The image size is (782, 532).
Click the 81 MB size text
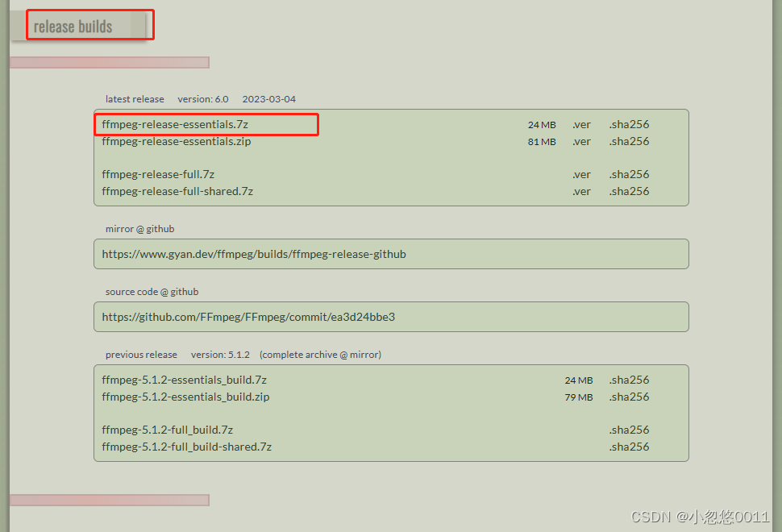coord(542,142)
